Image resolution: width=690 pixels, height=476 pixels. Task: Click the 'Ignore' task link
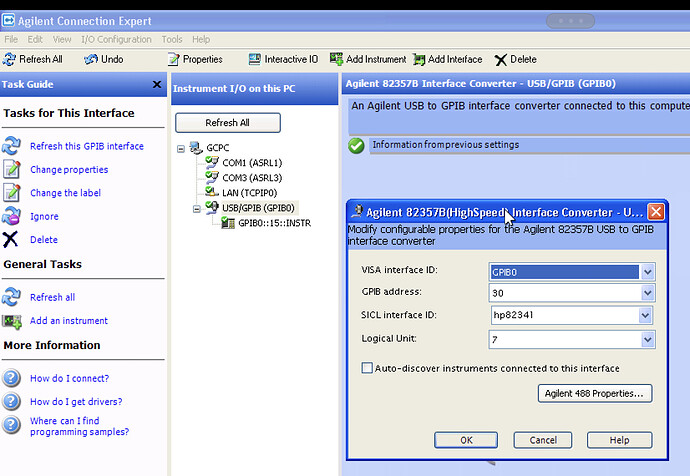click(x=44, y=216)
